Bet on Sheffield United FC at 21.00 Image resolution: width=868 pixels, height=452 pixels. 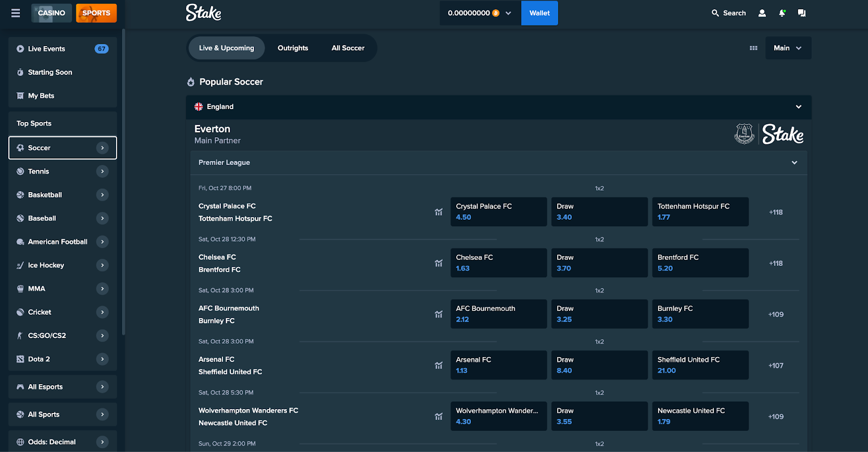coord(700,365)
